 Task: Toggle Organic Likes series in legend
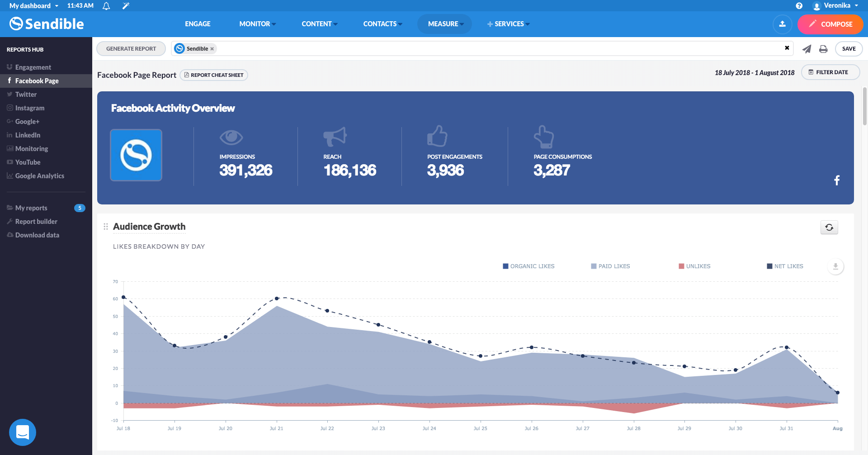pos(528,266)
